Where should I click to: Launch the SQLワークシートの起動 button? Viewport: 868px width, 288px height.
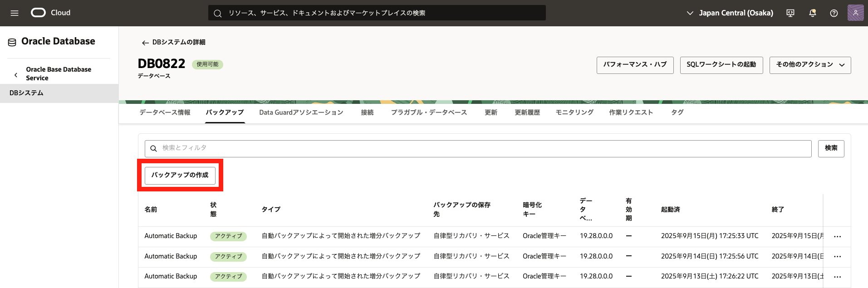pyautogui.click(x=721, y=65)
